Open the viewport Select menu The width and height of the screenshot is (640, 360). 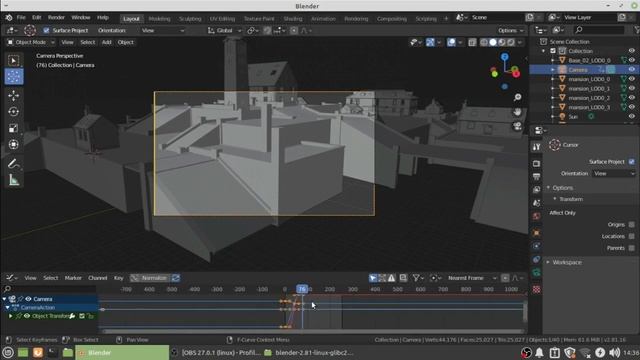87,42
